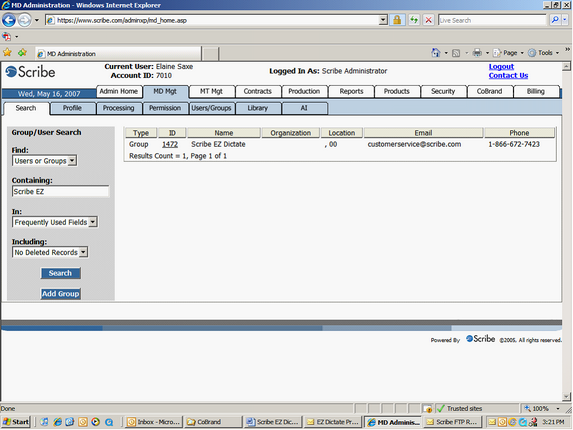
Task: Click the Live Search input box
Action: click(492, 20)
